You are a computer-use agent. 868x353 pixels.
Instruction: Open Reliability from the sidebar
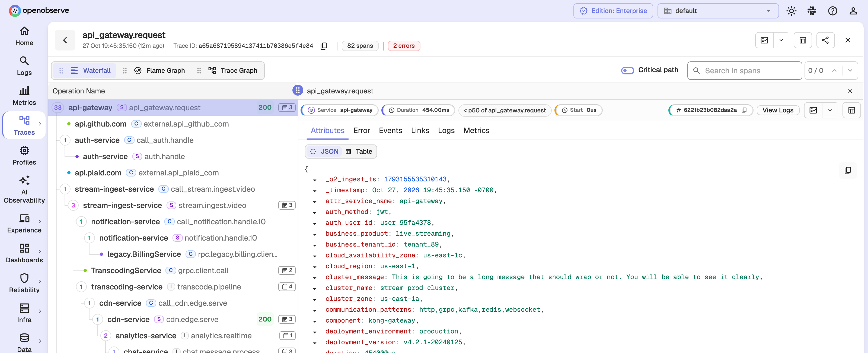(24, 283)
